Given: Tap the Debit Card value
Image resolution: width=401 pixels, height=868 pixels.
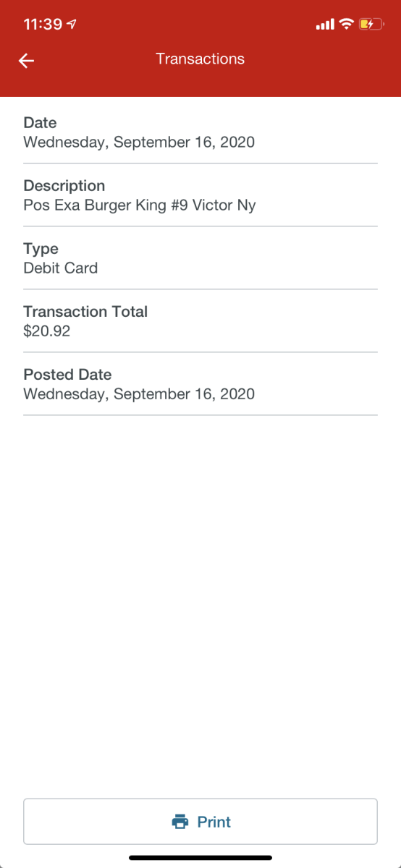Looking at the screenshot, I should pyautogui.click(x=60, y=268).
